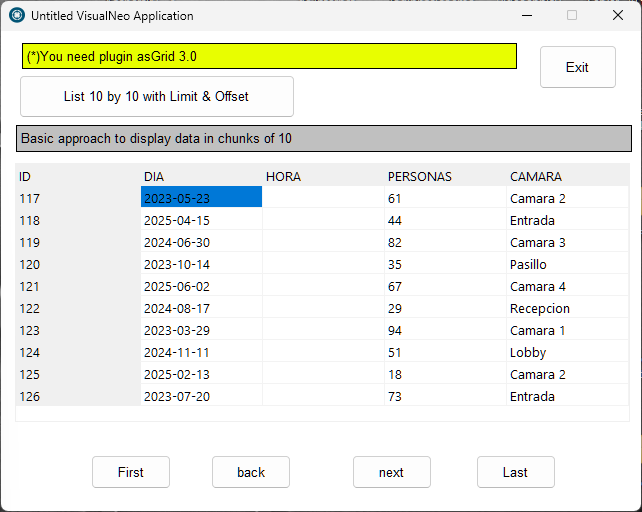Go to First page of records
Image resolution: width=642 pixels, height=512 pixels.
(x=131, y=472)
